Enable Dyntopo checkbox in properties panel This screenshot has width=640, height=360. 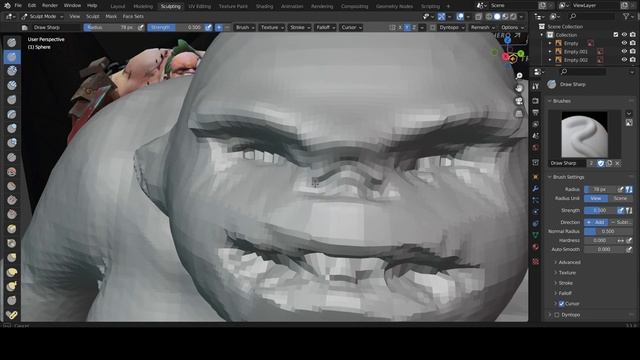pyautogui.click(x=557, y=315)
